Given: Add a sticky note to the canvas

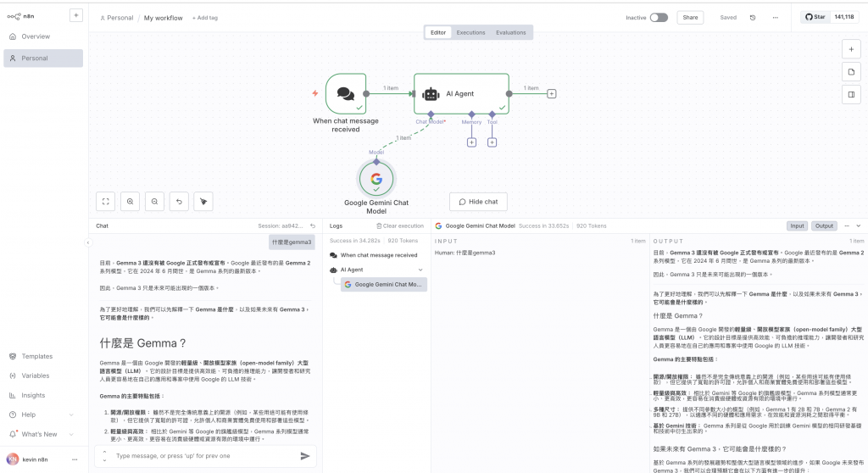Looking at the screenshot, I should (x=851, y=72).
